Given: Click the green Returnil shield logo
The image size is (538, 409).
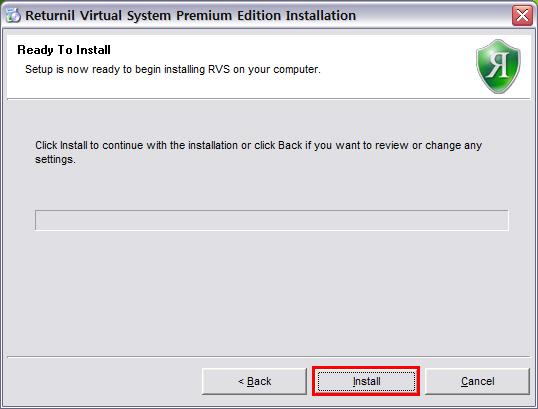Looking at the screenshot, I should (498, 66).
